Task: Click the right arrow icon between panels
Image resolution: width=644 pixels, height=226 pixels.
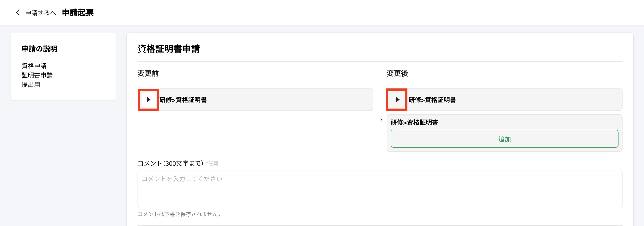Action: pos(380,120)
